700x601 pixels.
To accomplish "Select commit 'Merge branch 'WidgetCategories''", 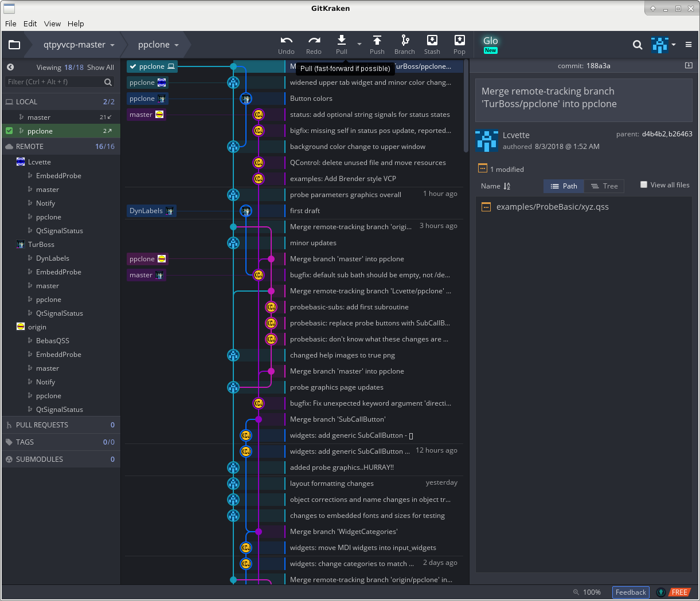I will click(343, 532).
